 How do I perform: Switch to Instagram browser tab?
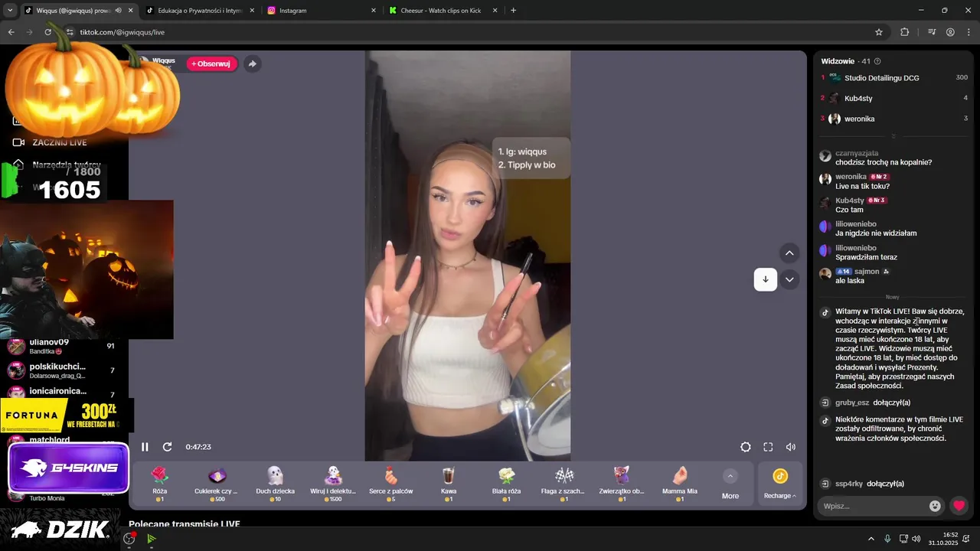(322, 11)
